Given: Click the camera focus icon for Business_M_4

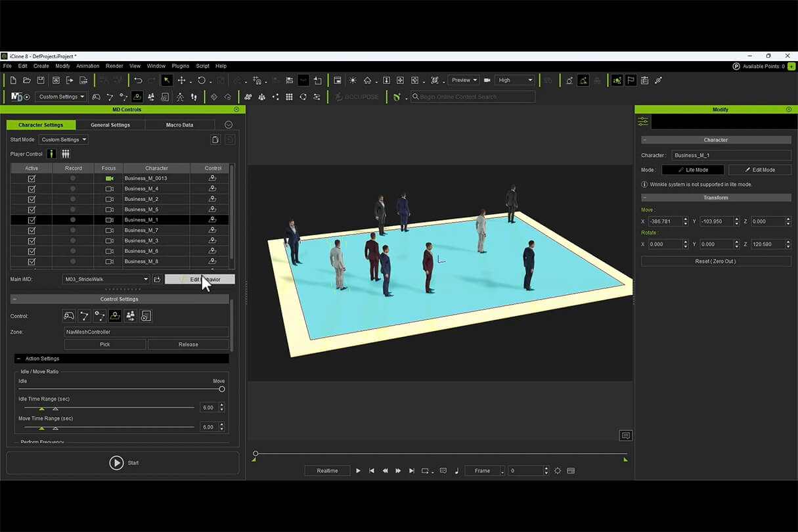Looking at the screenshot, I should [109, 188].
